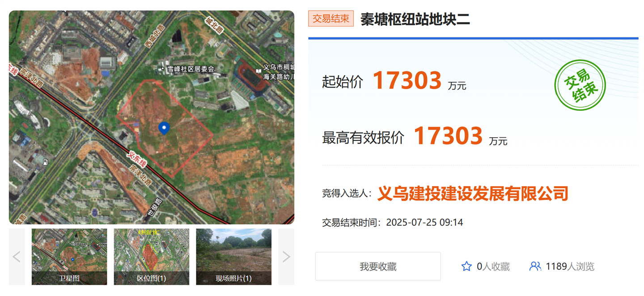644x296 pixels.
Task: Click the 1189人浏览 count text
Action: click(x=570, y=267)
